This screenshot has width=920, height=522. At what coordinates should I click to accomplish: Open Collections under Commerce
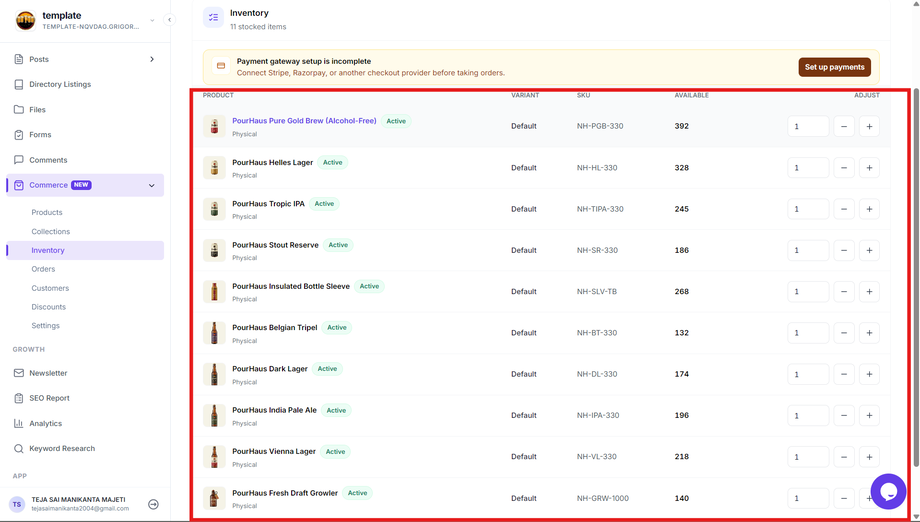coord(50,232)
